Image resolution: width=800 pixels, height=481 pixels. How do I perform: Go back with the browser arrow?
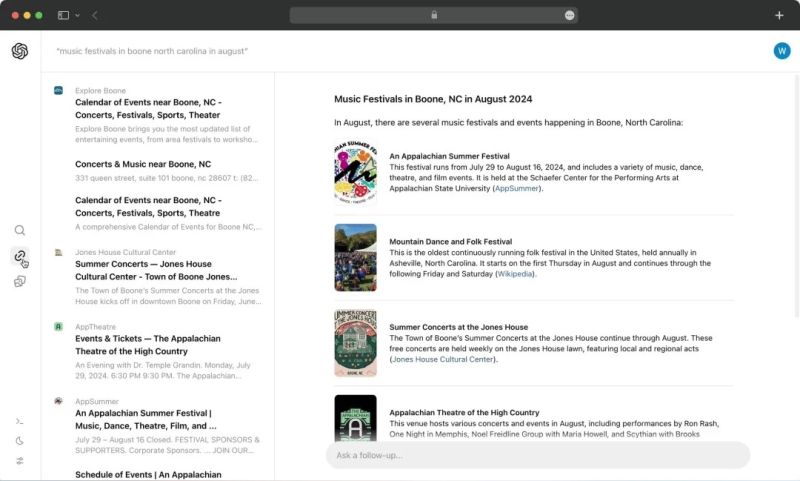[95, 15]
